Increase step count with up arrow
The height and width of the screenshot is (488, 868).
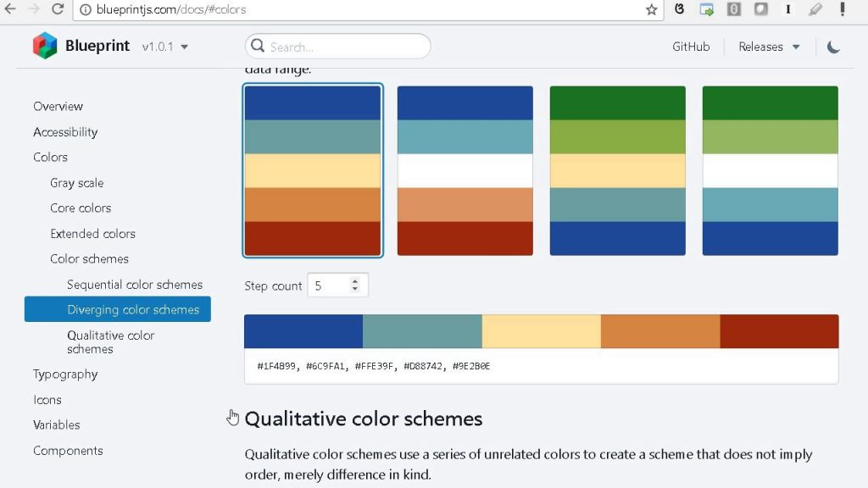pos(355,281)
